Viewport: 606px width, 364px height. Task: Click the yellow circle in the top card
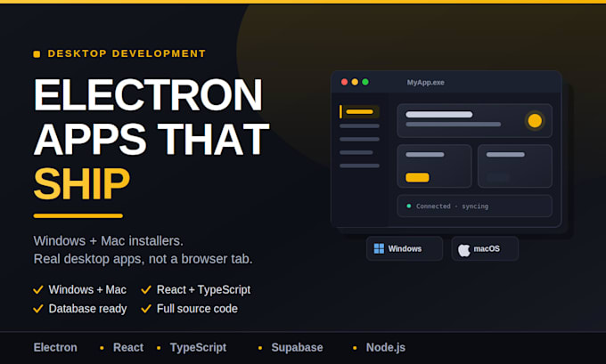coord(535,121)
